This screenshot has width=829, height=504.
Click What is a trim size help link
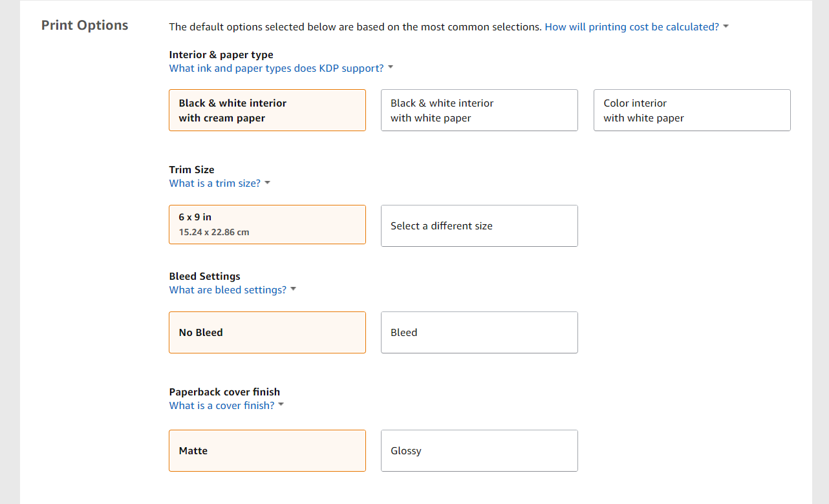pos(215,184)
